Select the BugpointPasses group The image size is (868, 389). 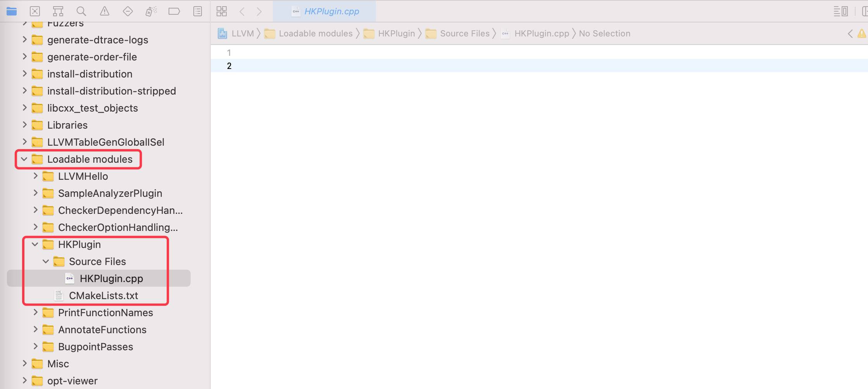[x=95, y=347]
